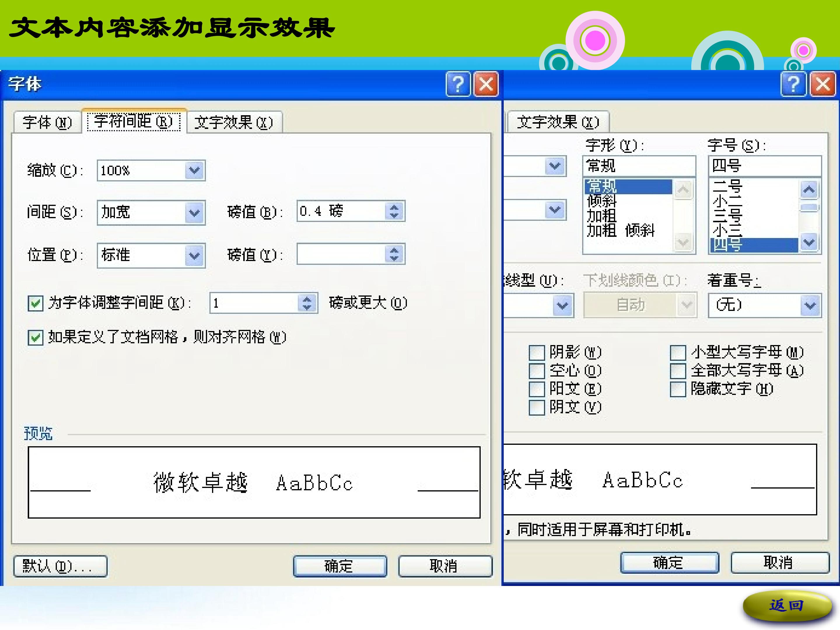
Task: Enable 隐藏文字(H) checkbox
Action: 678,389
